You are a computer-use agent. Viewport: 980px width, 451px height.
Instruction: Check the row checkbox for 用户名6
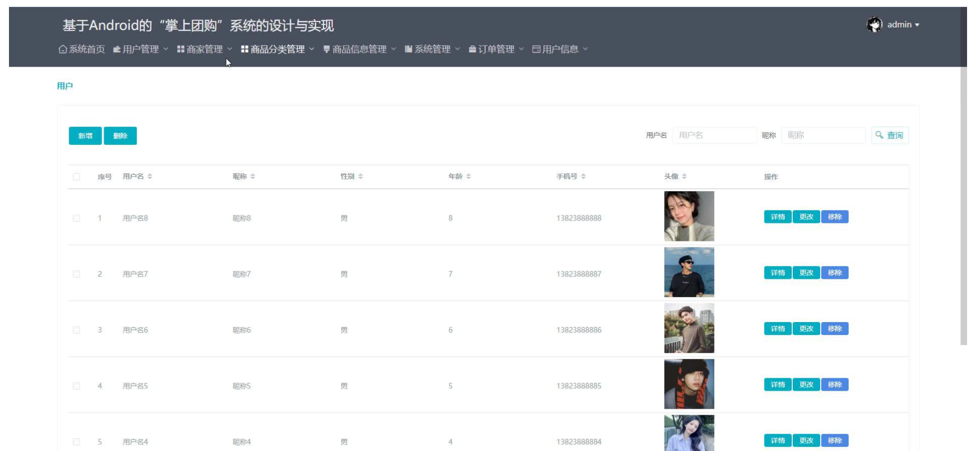[x=76, y=330]
